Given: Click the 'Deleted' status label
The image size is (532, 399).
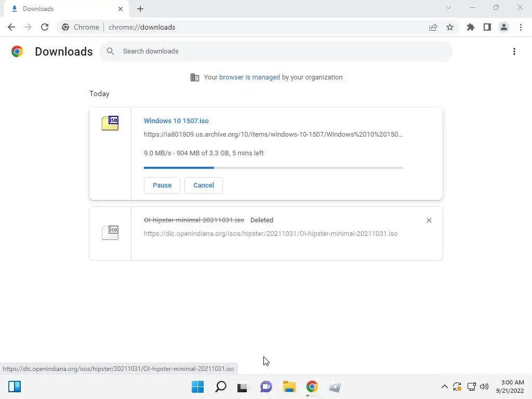Looking at the screenshot, I should pyautogui.click(x=262, y=220).
